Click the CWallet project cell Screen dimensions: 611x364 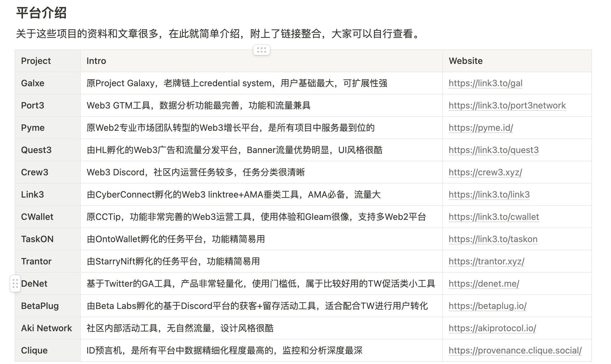pos(48,217)
